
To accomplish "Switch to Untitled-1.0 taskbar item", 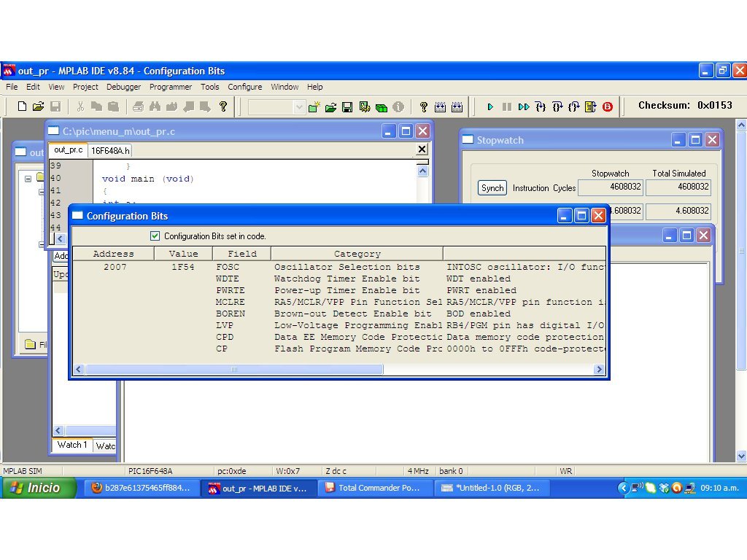I will point(492,488).
